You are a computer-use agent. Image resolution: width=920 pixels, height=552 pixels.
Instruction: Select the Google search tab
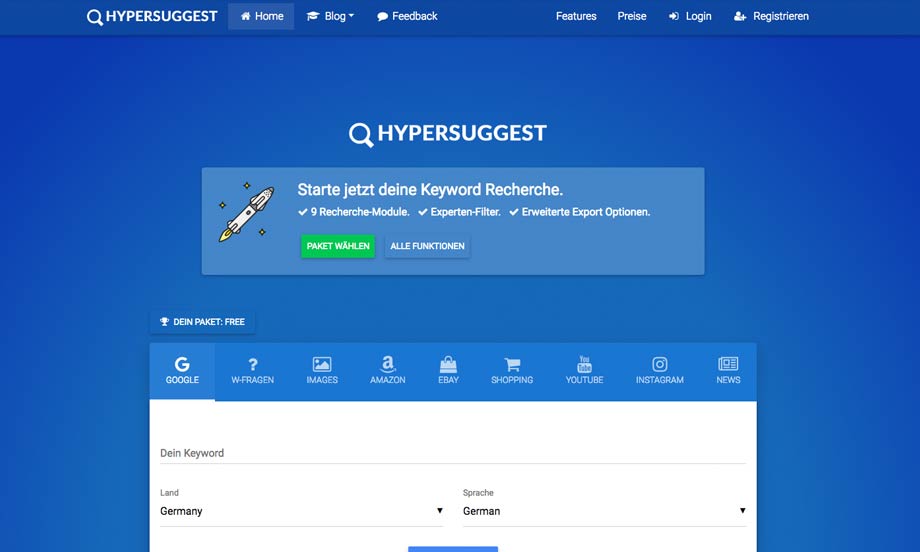[x=182, y=371]
